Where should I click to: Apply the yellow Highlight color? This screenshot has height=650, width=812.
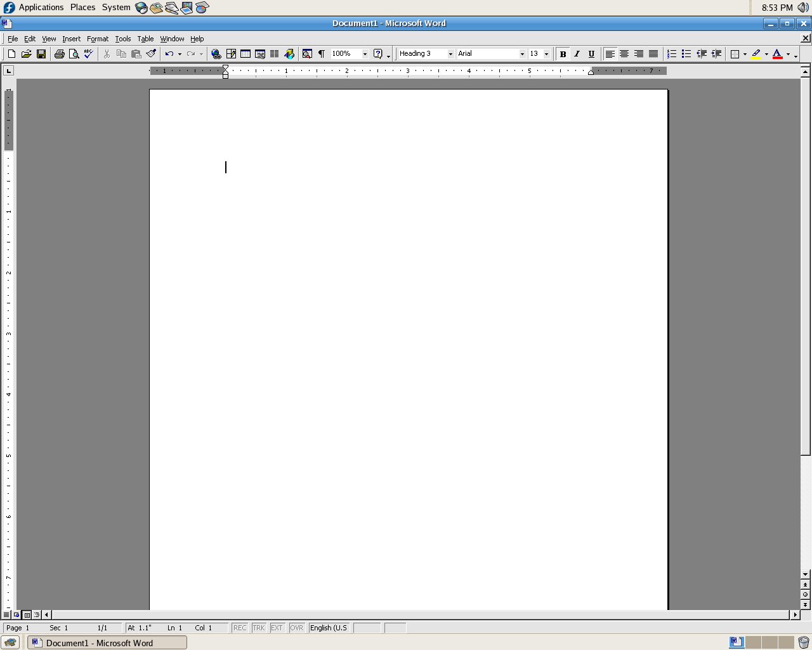point(756,54)
